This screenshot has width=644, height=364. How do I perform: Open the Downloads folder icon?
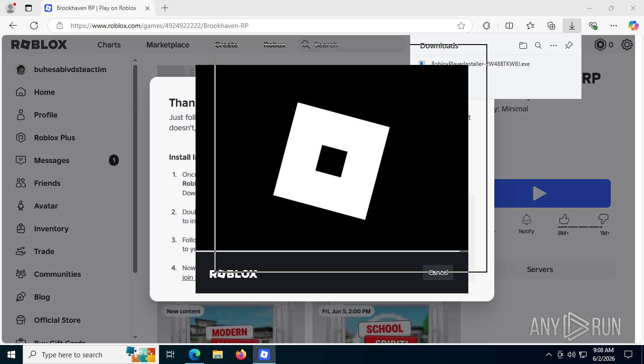click(523, 45)
